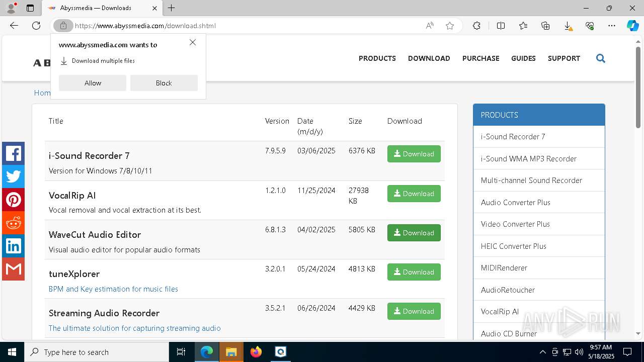Open a new browser tab
Screen dimensions: 644x362
coord(172,8)
